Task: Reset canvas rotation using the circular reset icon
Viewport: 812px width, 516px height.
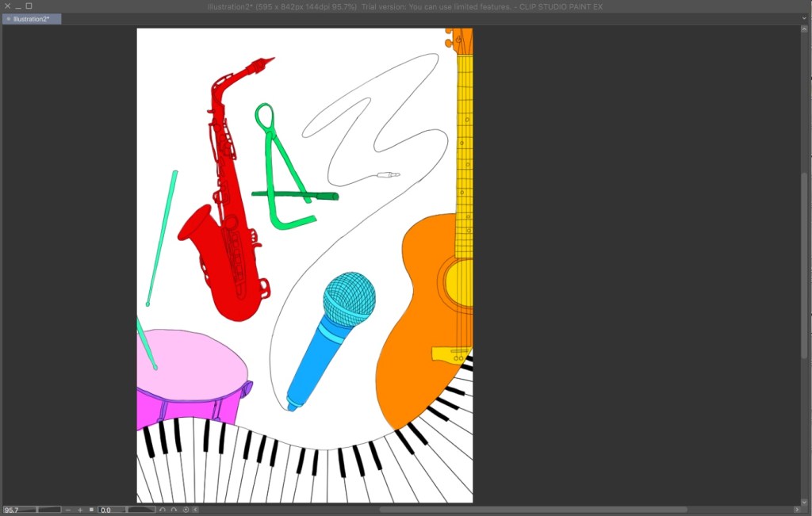Action: (186, 510)
